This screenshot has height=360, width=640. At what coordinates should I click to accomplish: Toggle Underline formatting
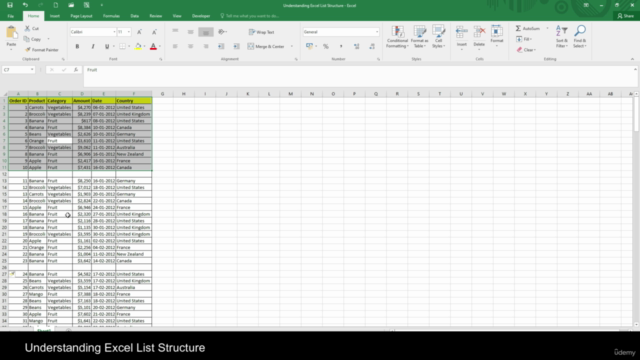[107, 47]
